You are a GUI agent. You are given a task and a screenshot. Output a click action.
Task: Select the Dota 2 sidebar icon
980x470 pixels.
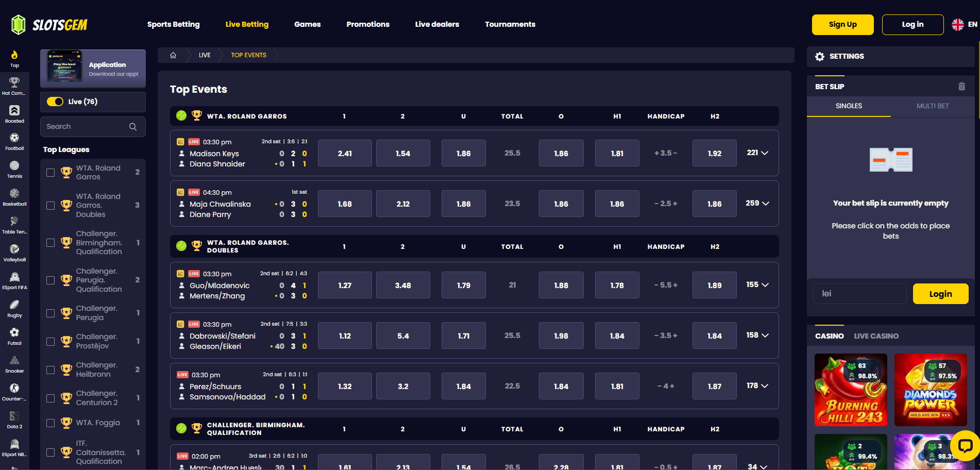coord(14,416)
